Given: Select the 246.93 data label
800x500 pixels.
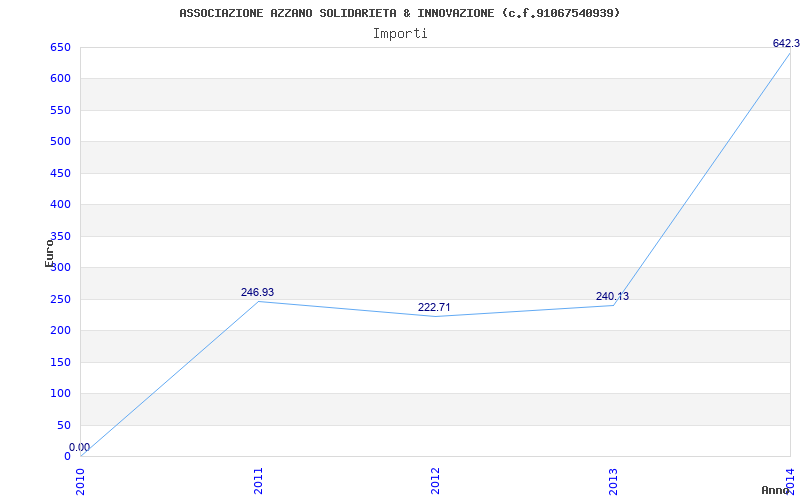Looking at the screenshot, I should pos(257,293).
